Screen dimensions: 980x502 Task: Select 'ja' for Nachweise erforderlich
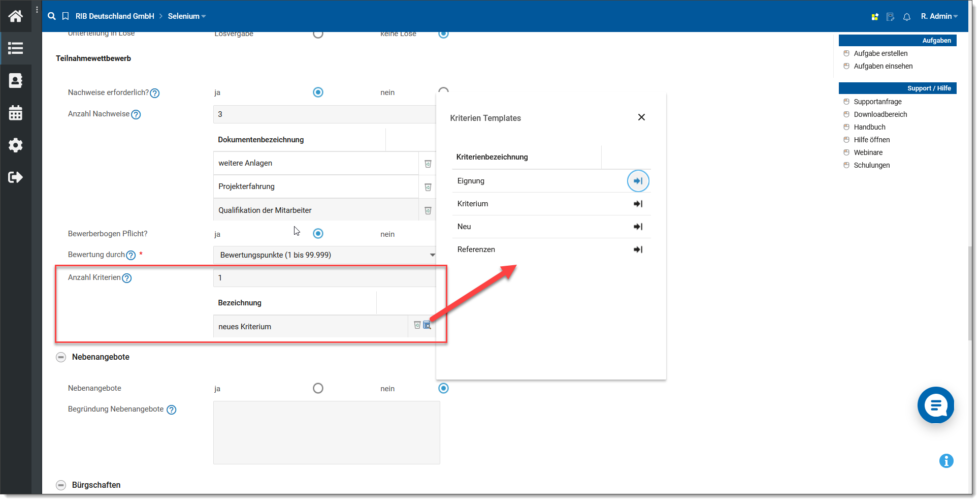[x=318, y=92]
